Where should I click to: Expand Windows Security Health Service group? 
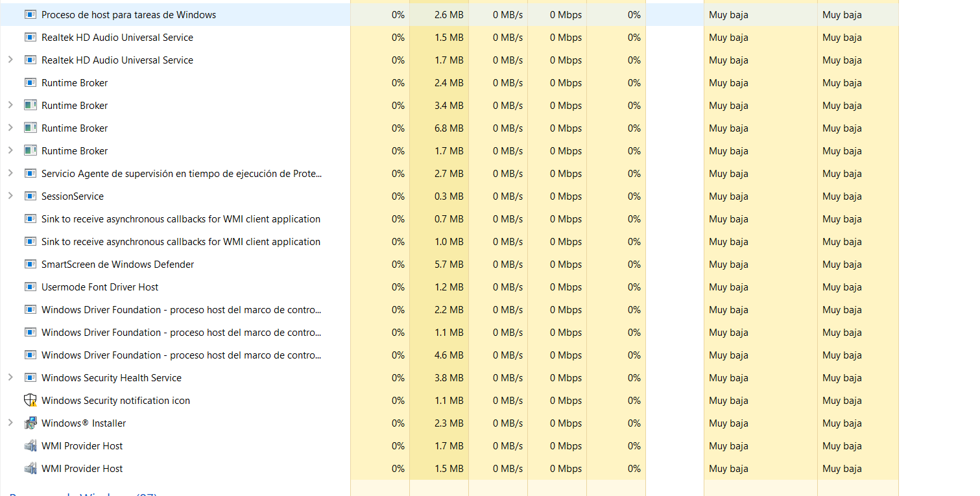click(x=10, y=377)
